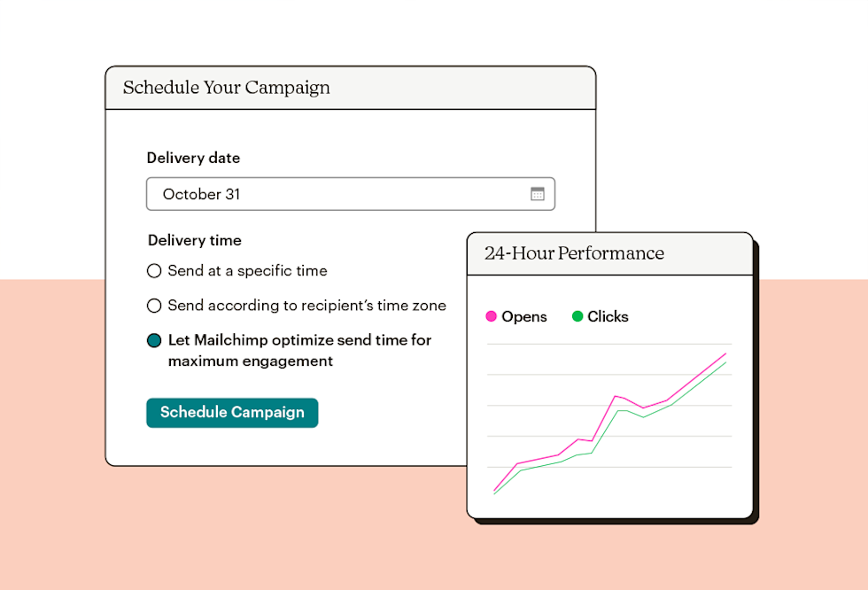
Task: Choose the recipient's time zone radio button
Action: tap(154, 306)
